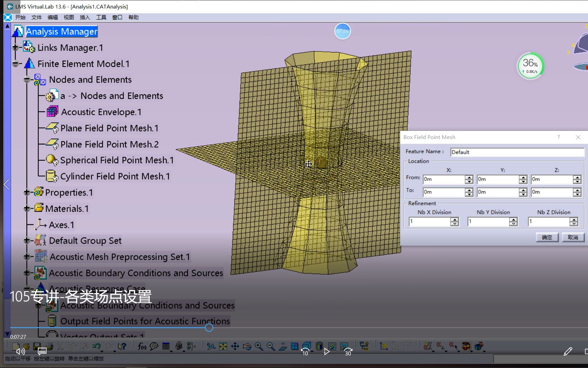
Task: Click the Undo arrow icon
Action: tap(96, 347)
